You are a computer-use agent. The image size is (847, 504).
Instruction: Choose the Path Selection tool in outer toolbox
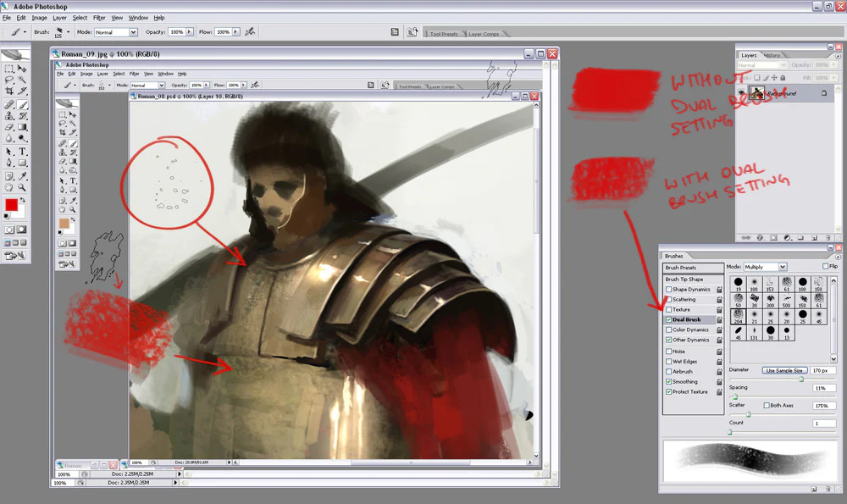(x=9, y=152)
